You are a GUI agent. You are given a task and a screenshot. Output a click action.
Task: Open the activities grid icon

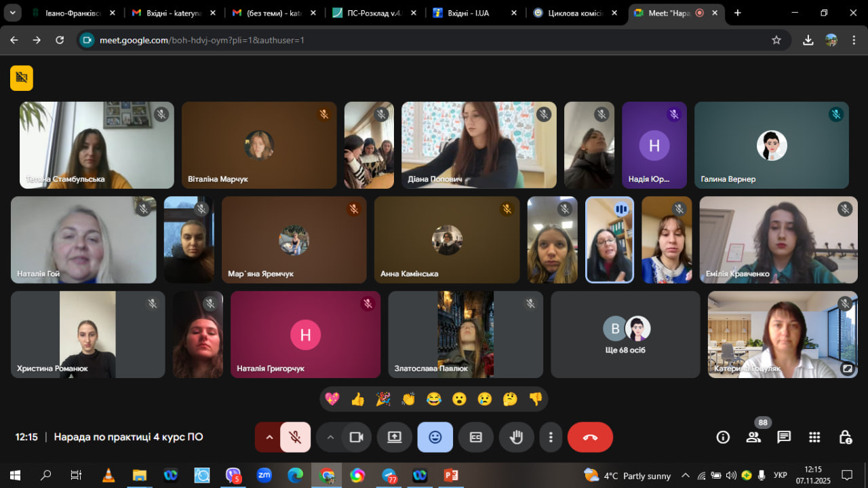814,437
